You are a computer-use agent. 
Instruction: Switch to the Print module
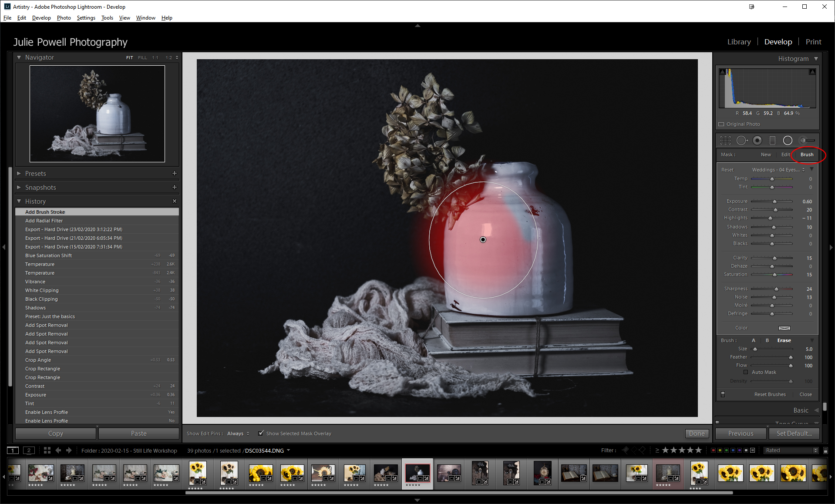[x=813, y=42]
